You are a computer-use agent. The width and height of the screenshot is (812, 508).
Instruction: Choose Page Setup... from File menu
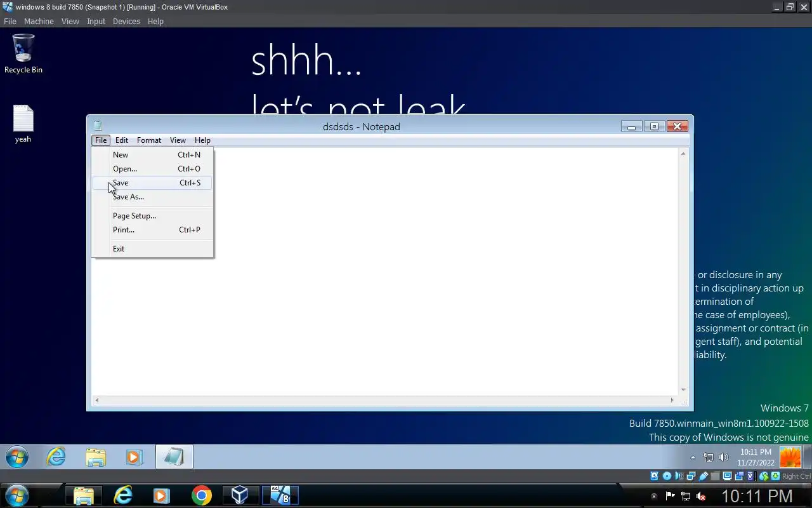152,216
